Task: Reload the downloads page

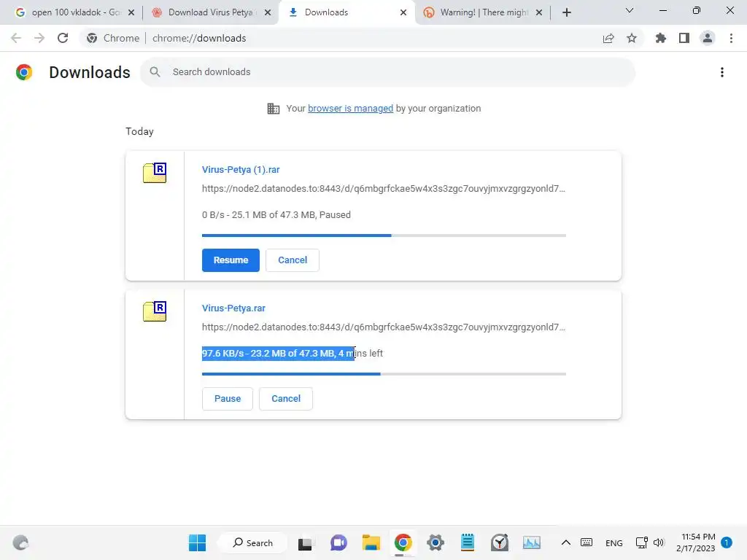Action: tap(63, 38)
